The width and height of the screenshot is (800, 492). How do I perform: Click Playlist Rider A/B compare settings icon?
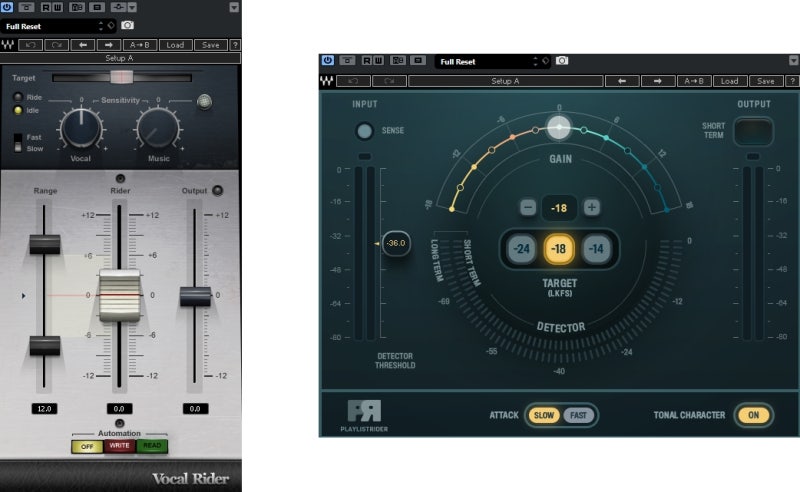pyautogui.click(x=398, y=60)
